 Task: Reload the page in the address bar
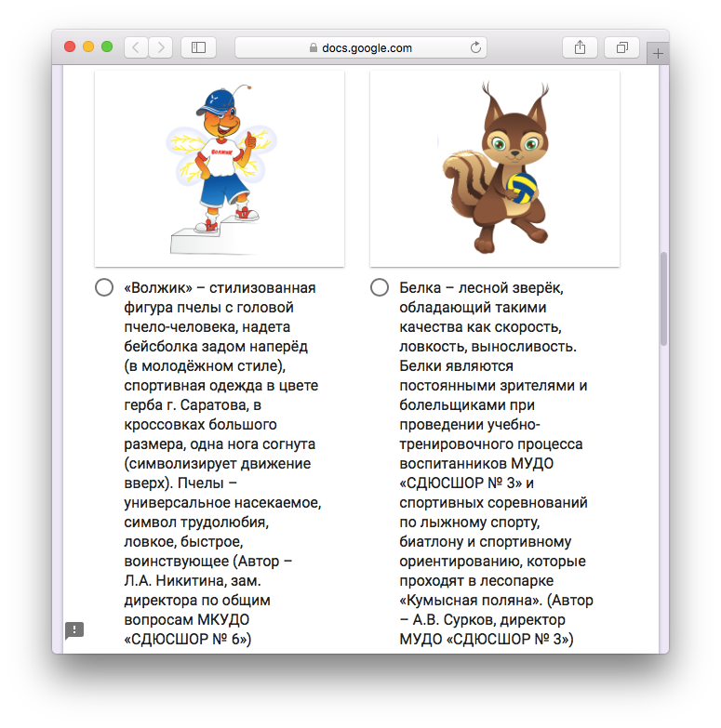pos(476,47)
